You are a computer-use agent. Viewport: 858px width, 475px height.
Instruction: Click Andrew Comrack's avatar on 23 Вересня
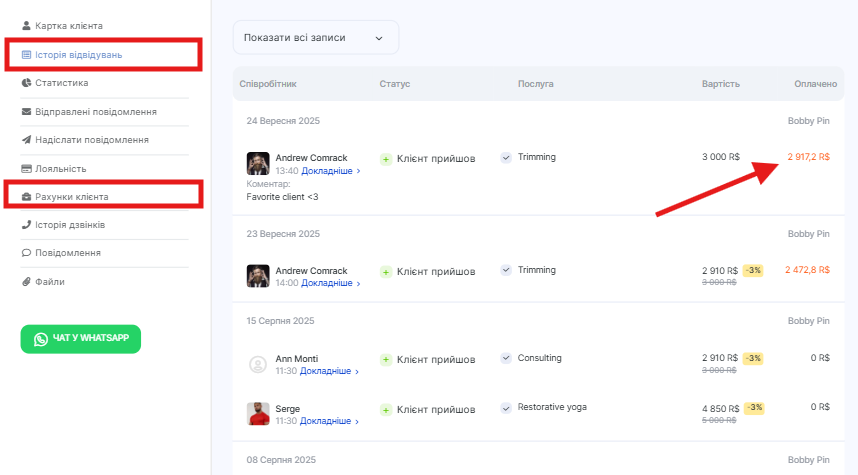pos(258,276)
